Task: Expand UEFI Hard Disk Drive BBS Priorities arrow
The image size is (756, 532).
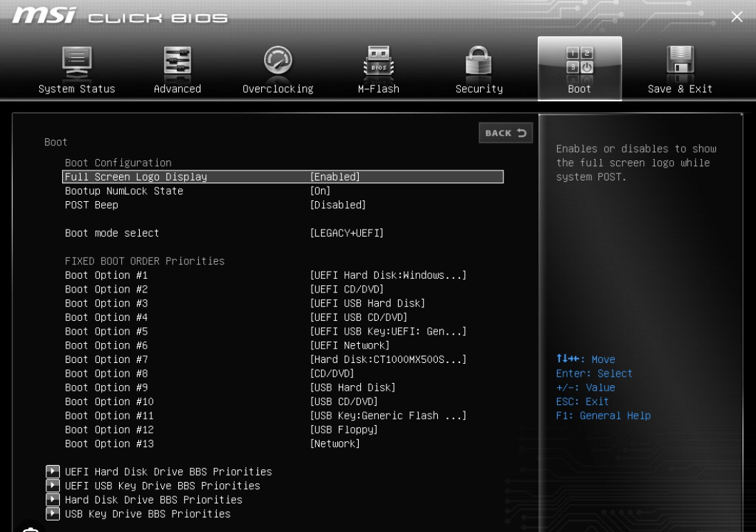Action: point(53,471)
